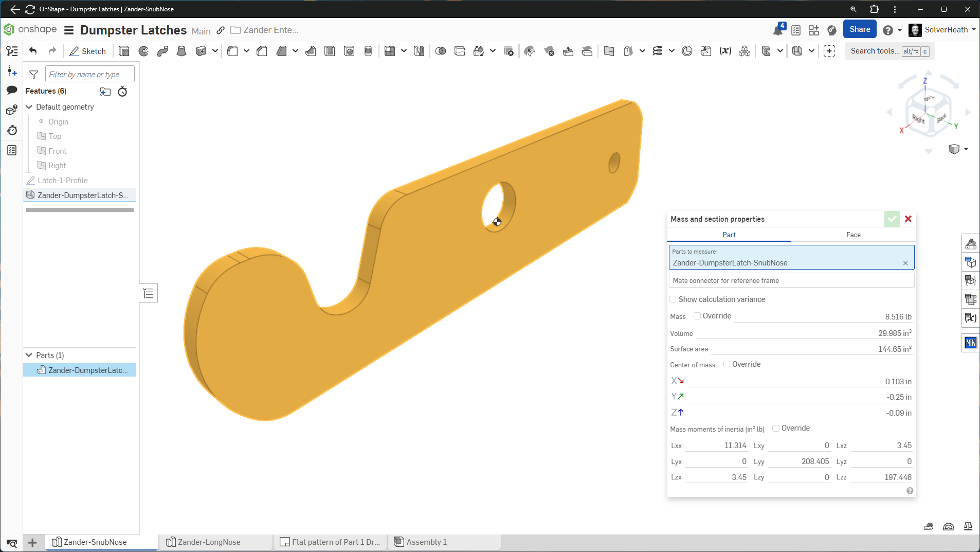The image size is (980, 552).
Task: Switch to the Face tab
Action: 853,235
